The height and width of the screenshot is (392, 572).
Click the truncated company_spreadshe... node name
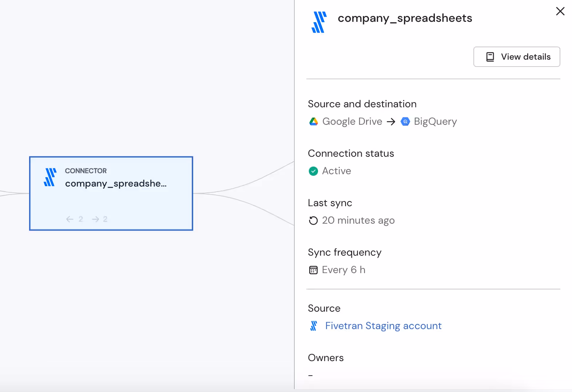point(116,184)
